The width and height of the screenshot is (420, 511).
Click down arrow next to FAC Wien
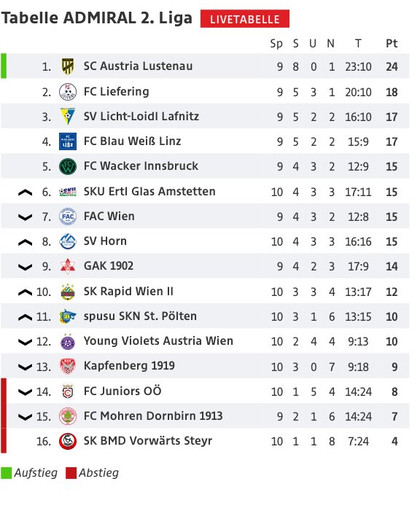(x=25, y=217)
